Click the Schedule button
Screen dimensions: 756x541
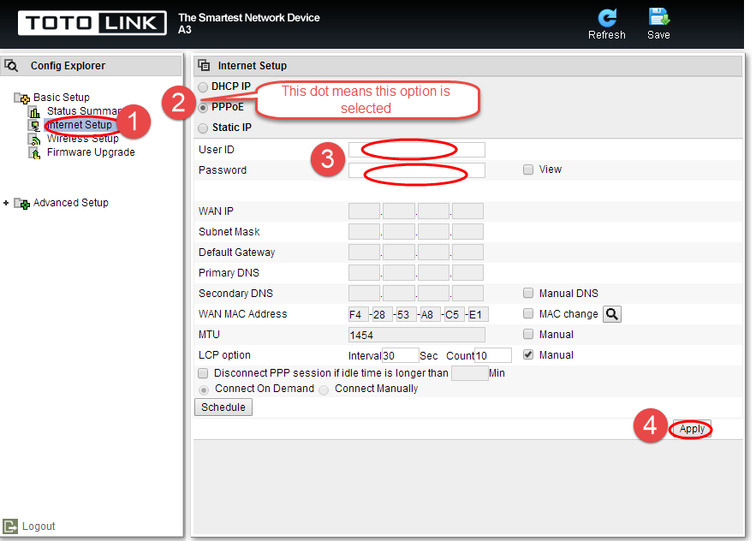(223, 407)
